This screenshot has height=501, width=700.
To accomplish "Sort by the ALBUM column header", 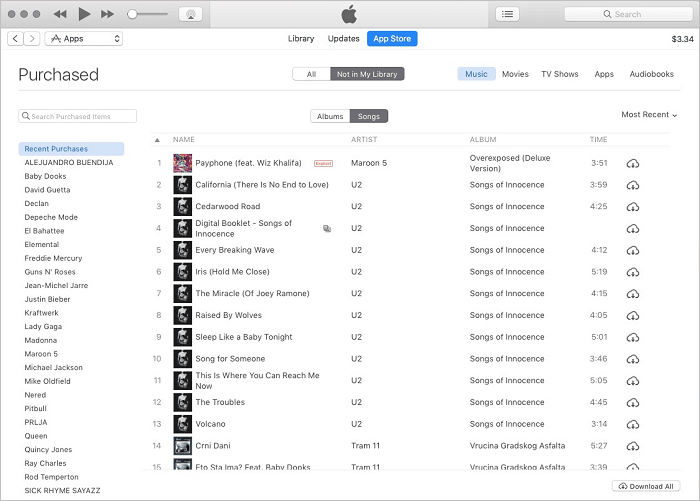I will tap(483, 140).
